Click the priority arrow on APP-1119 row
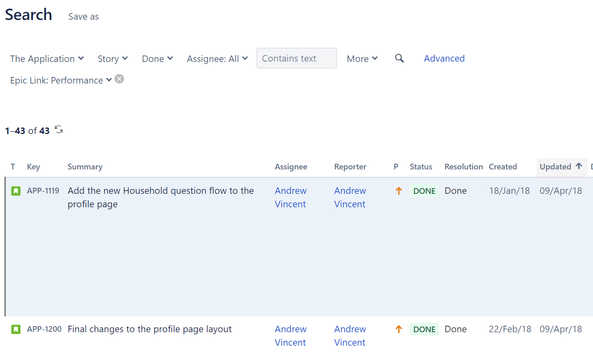The width and height of the screenshot is (593, 360). pyautogui.click(x=398, y=191)
